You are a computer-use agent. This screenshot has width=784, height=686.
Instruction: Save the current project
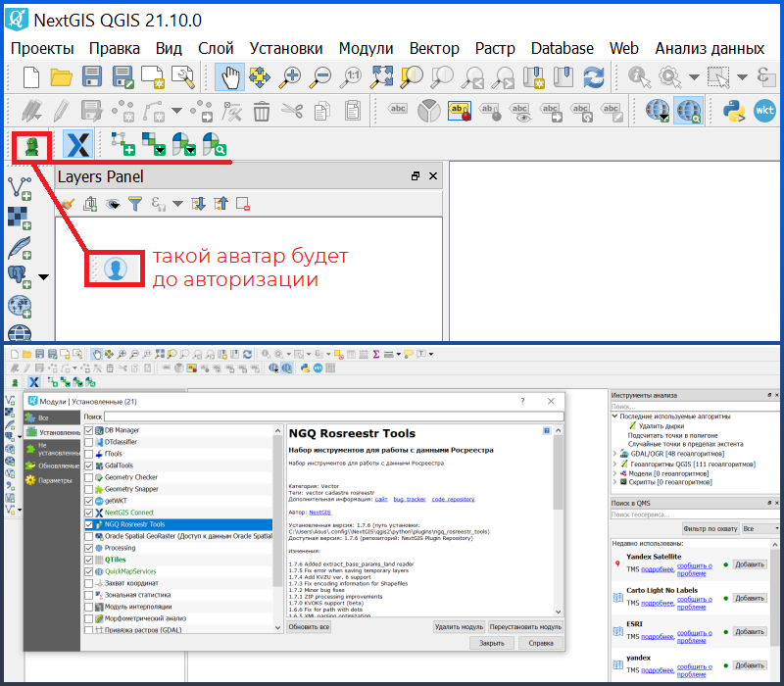[91, 77]
